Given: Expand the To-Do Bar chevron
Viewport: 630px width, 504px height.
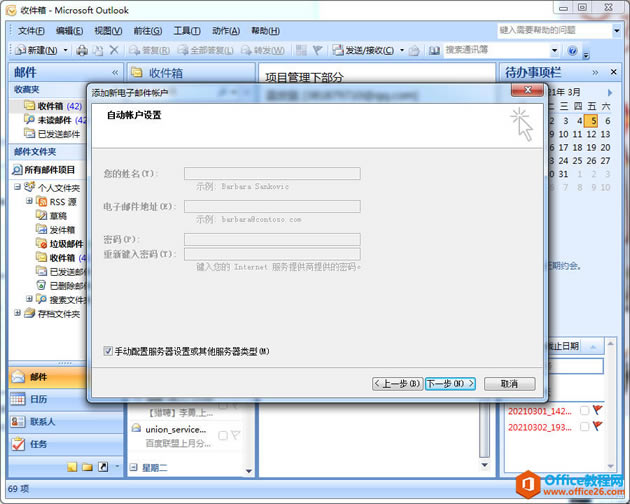Looking at the screenshot, I should point(595,72).
